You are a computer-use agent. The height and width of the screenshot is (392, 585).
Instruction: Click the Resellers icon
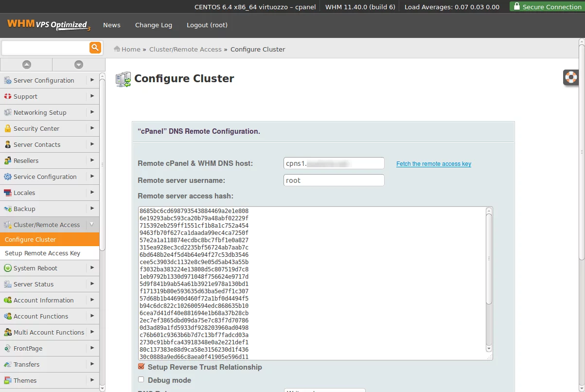click(7, 160)
